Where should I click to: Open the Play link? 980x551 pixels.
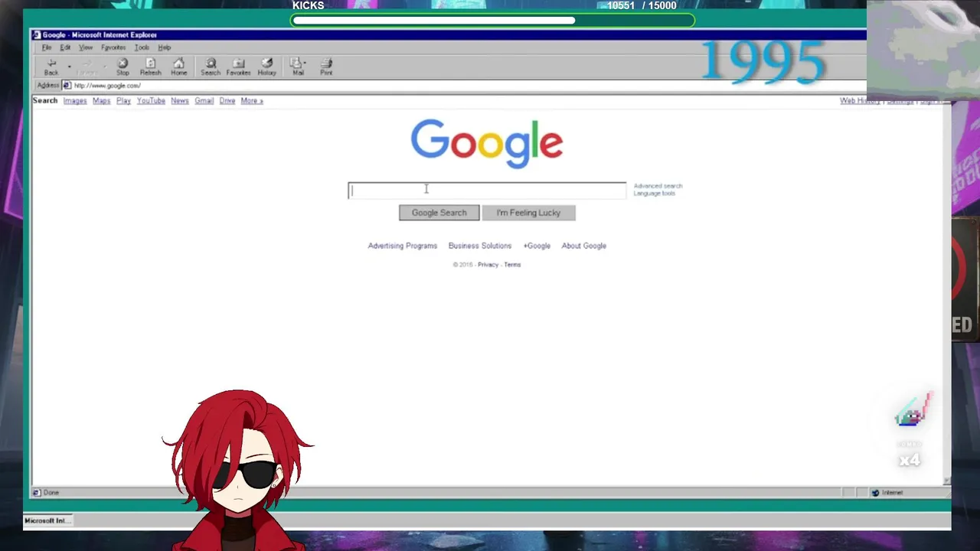click(123, 101)
